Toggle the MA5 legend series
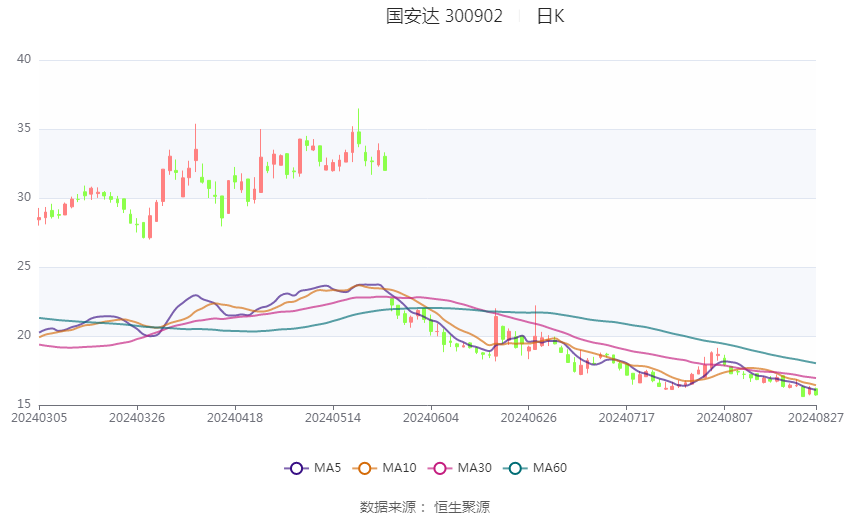Viewport: 850px width, 517px height. [x=313, y=468]
